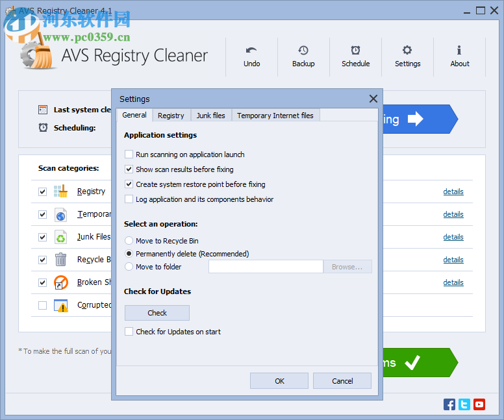Screen dimensions: 504x420
Task: Click the checkmark on green fix button
Action: pyautogui.click(x=412, y=363)
